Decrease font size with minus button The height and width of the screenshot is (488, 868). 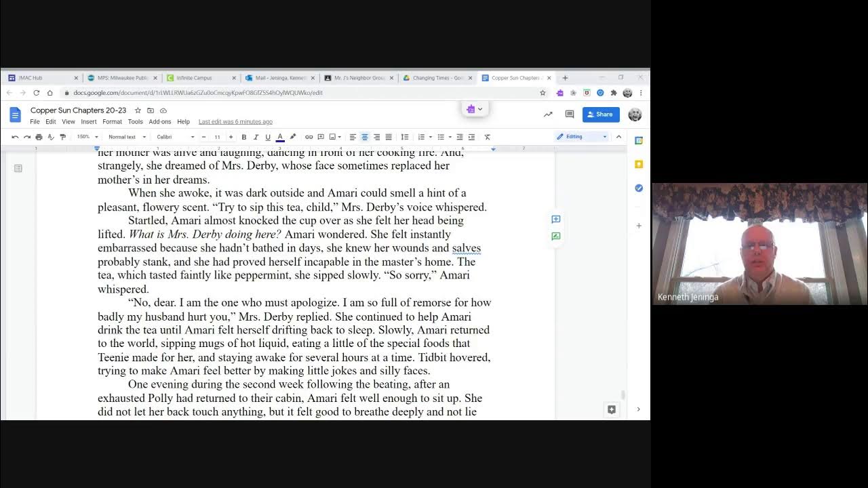coord(203,137)
